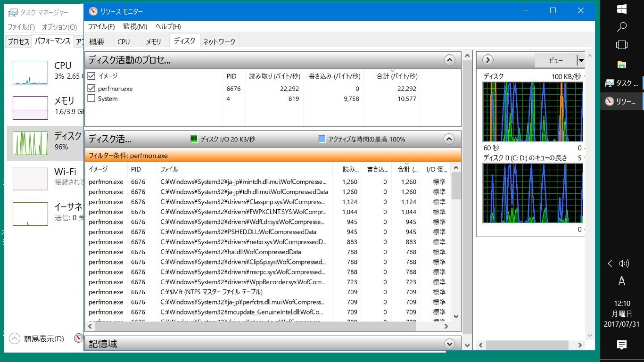This screenshot has width=644, height=362.
Task: Select the Performance tab in Task Manager
Action: (x=52, y=41)
